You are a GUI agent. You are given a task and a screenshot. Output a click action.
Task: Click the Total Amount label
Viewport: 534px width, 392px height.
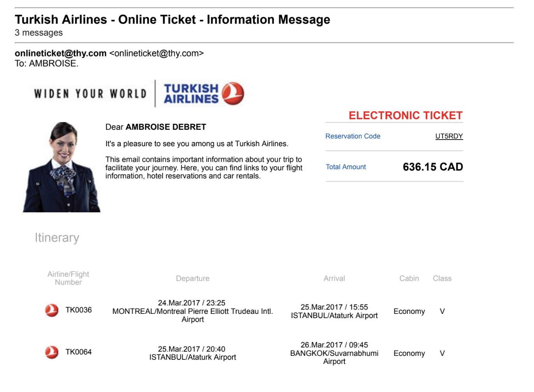(x=346, y=167)
